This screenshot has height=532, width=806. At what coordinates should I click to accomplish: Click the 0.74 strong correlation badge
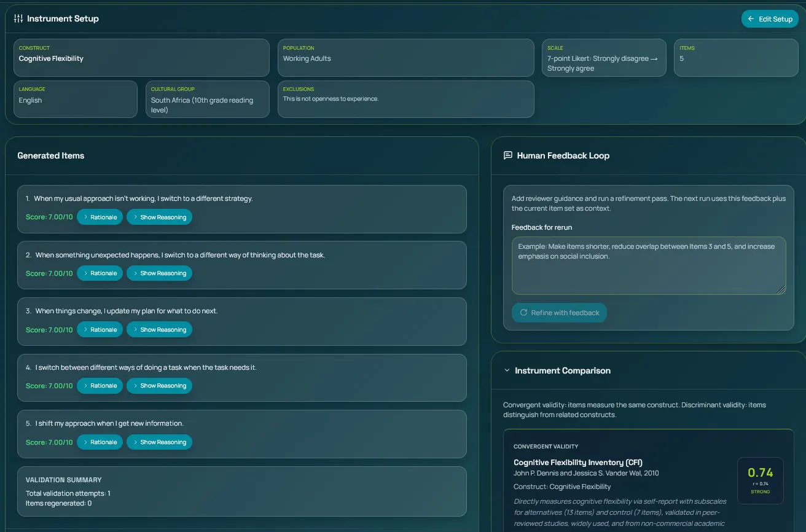tap(760, 480)
